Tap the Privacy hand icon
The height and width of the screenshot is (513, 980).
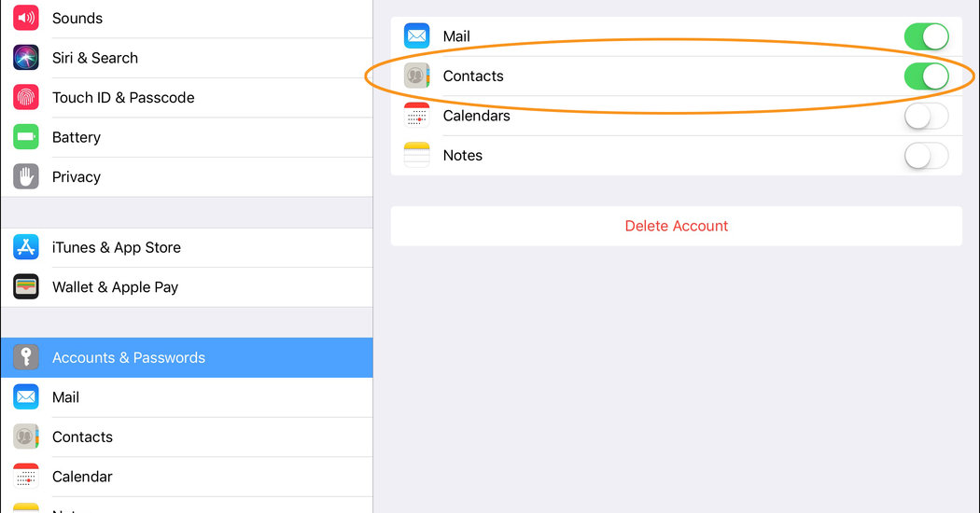pyautogui.click(x=25, y=177)
